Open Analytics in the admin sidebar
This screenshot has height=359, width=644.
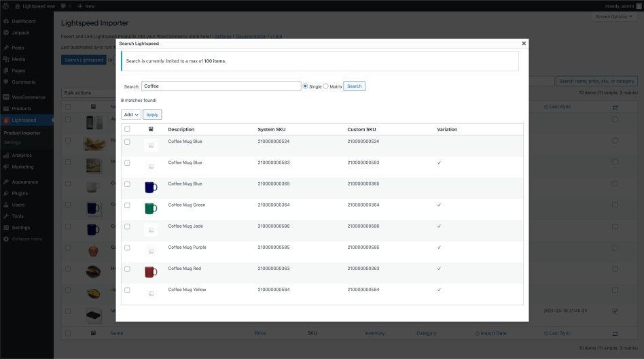[22, 156]
